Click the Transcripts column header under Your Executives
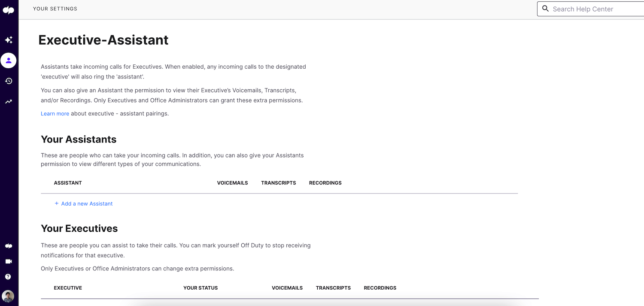The height and width of the screenshot is (306, 644). (333, 288)
